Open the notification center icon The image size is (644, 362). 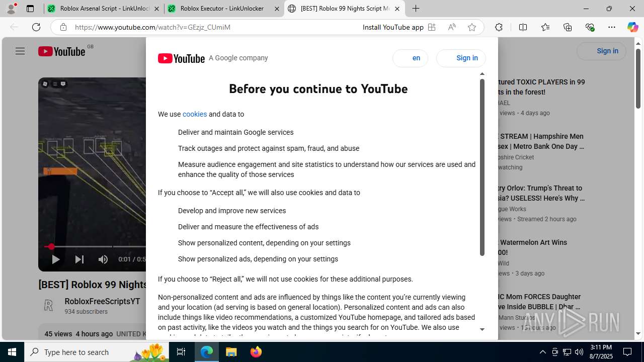628,352
